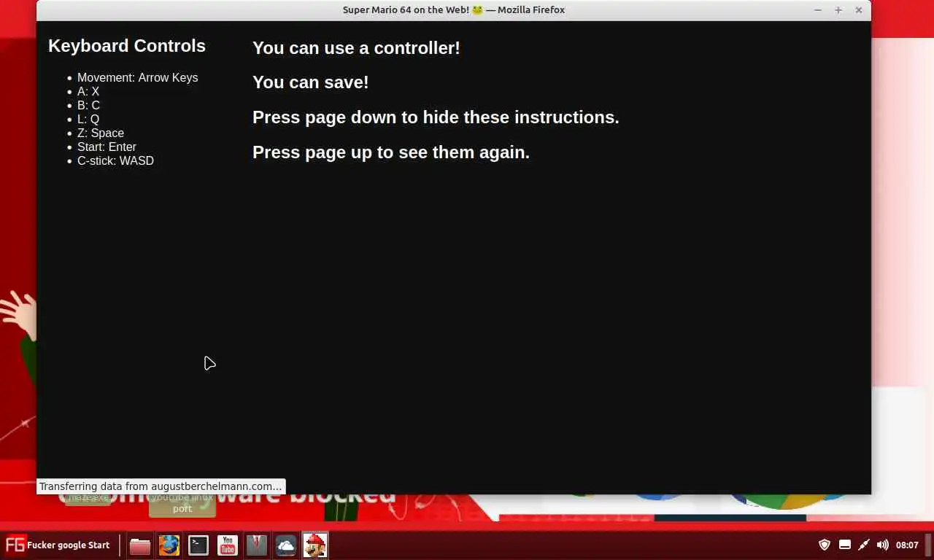This screenshot has height=560, width=934.
Task: Click the 'L: Q' control line
Action: click(88, 119)
